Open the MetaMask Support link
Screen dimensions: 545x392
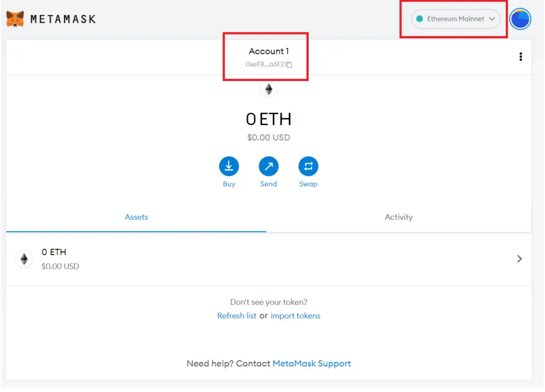(312, 363)
